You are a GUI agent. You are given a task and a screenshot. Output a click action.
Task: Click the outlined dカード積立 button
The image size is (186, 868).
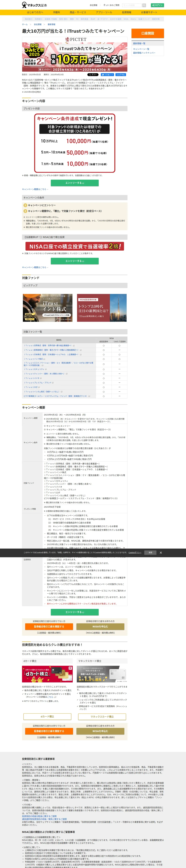(x=47, y=716)
